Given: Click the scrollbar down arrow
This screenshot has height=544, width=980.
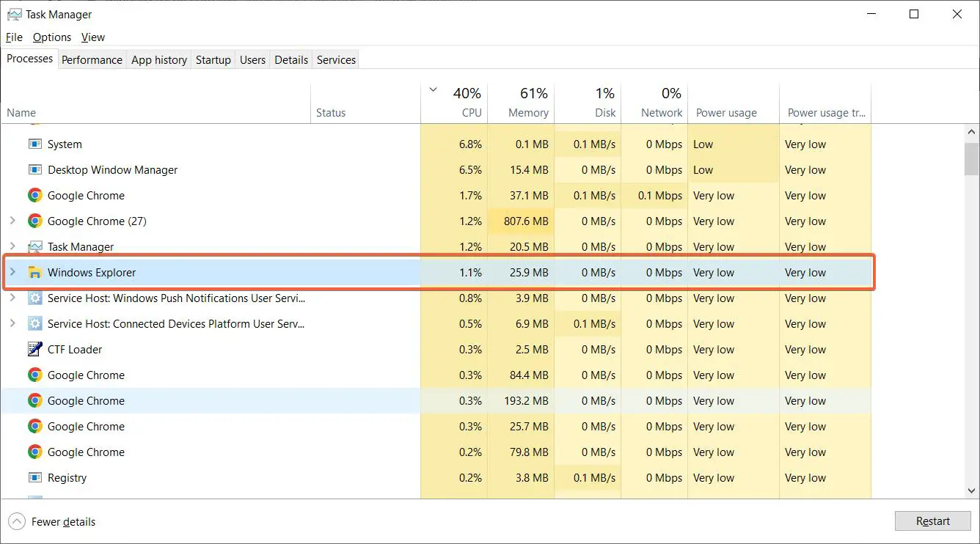Looking at the screenshot, I should pos(972,492).
